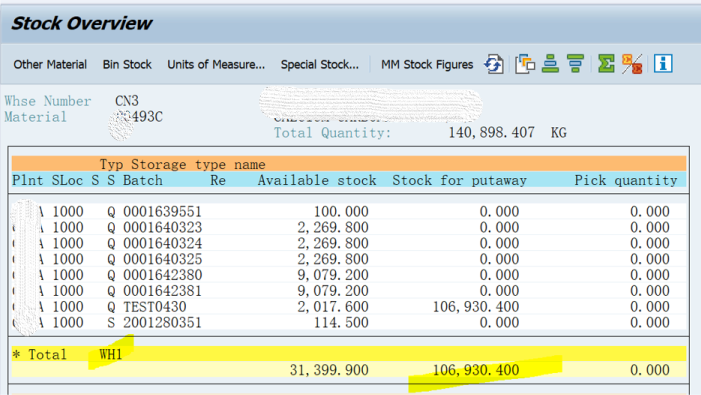Screen dimensions: 701x395
Task: Click available stock 100.000
Action: [x=341, y=211]
